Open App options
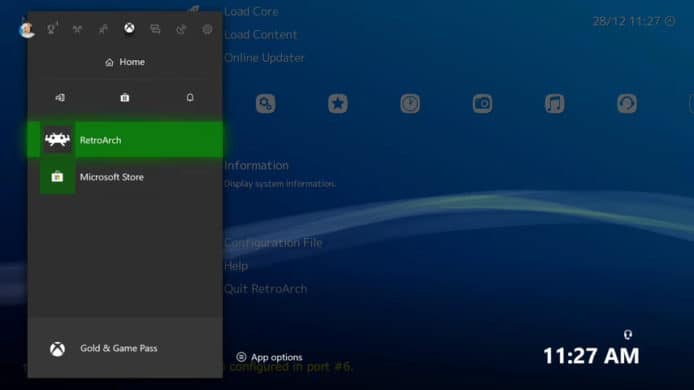This screenshot has width=694, height=390. 270,357
